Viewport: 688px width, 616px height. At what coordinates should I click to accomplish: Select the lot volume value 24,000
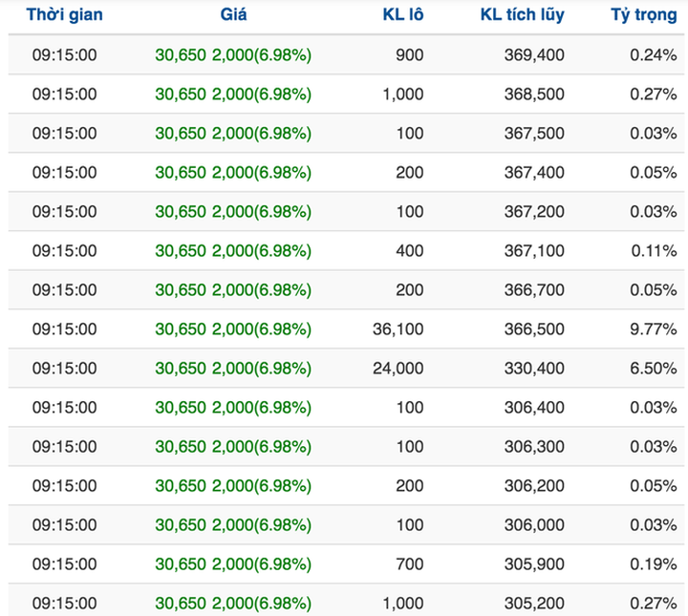point(398,369)
